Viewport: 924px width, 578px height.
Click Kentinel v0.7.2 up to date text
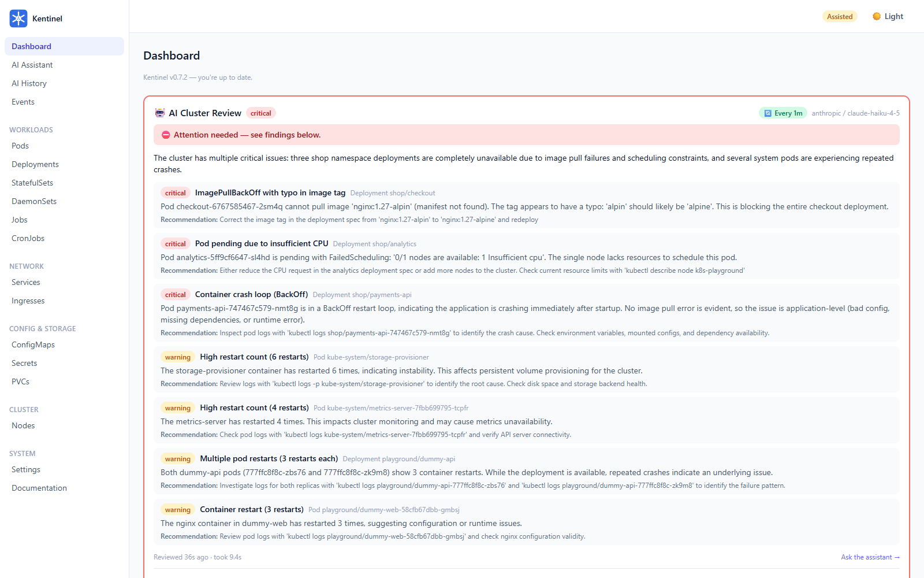[198, 77]
